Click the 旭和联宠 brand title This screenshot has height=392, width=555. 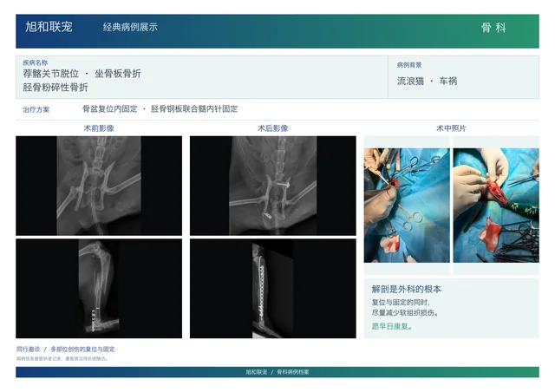[x=49, y=27]
